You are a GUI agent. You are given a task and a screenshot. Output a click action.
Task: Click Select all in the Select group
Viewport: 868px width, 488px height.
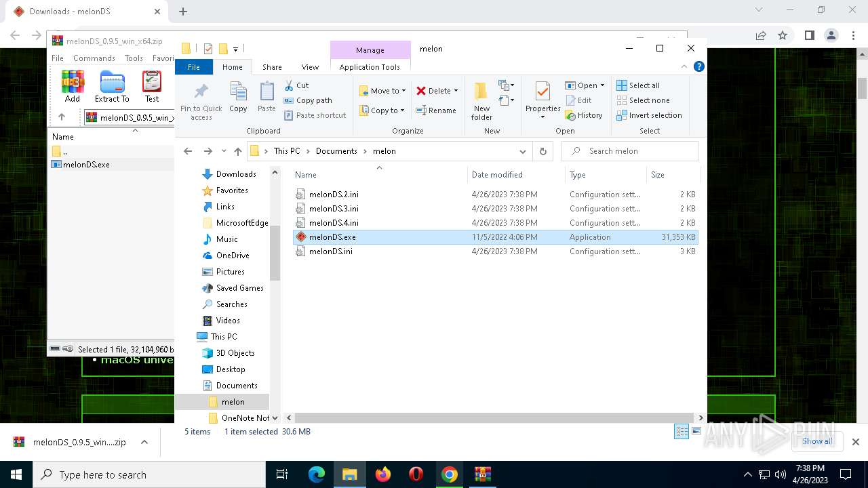coord(638,85)
